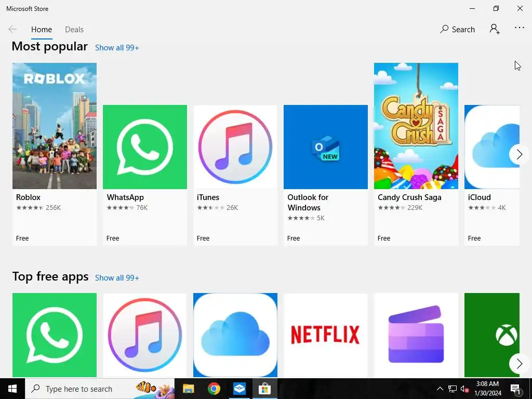532x399 pixels.
Task: Open the Home tab
Action: pyautogui.click(x=42, y=30)
